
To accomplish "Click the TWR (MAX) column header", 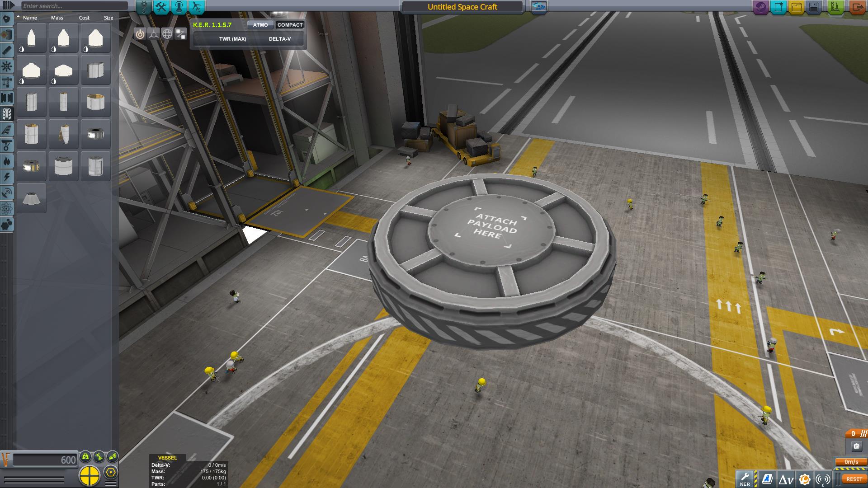I will tap(232, 39).
